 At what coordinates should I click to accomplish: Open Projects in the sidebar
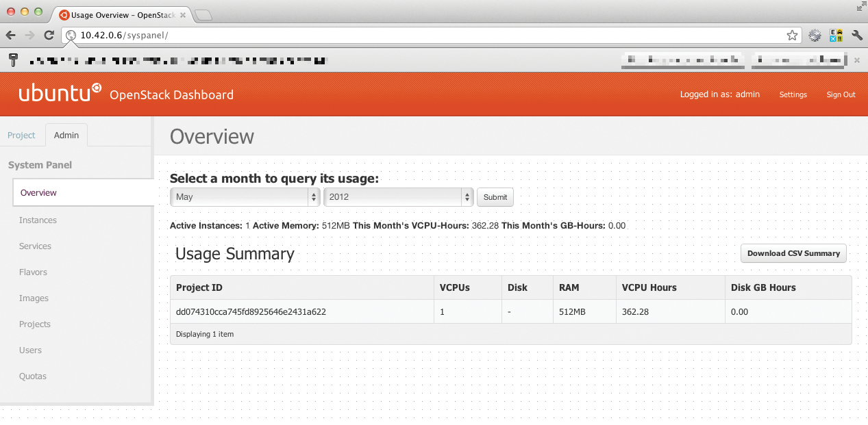35,324
